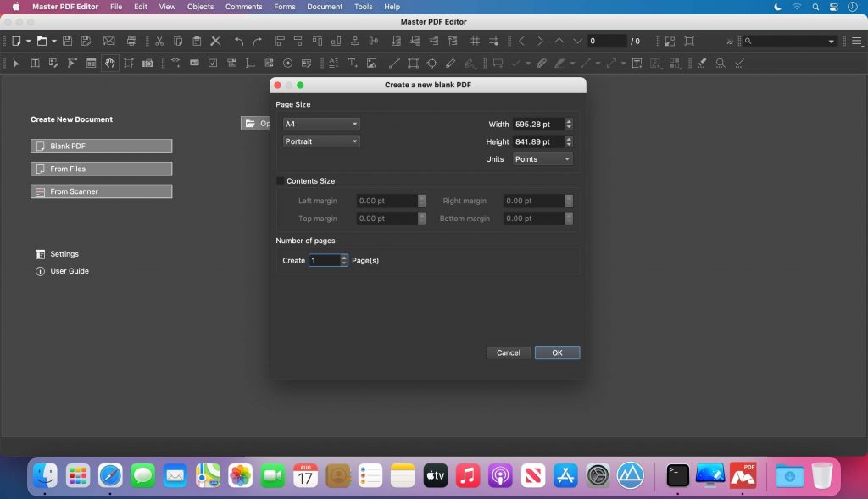868x499 pixels.
Task: Click the Blank PDF option
Action: [x=101, y=146]
